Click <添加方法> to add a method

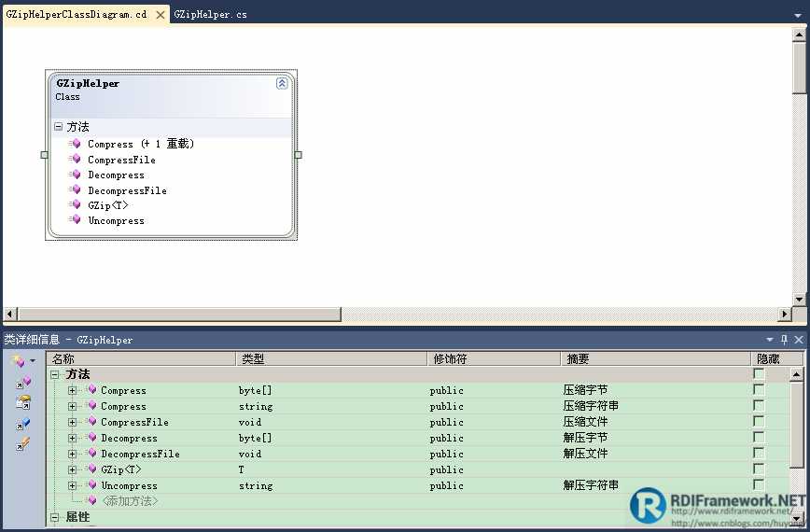[129, 501]
